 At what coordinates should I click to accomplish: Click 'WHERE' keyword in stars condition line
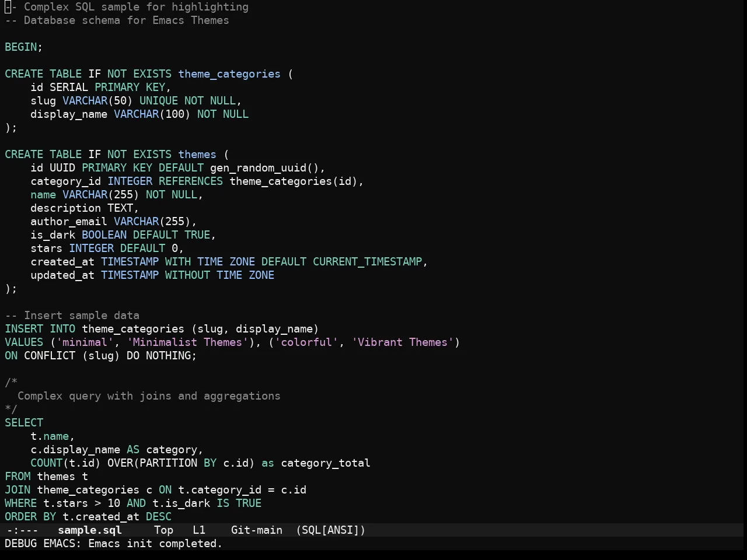click(20, 503)
